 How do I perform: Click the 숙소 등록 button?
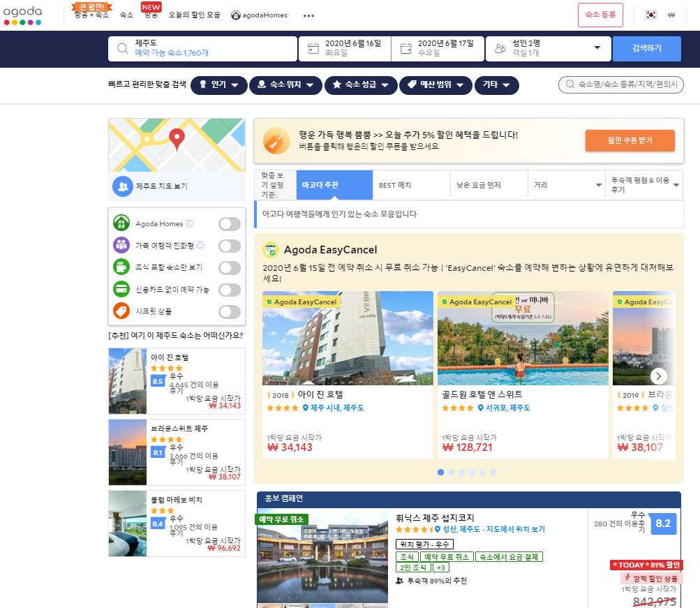(x=600, y=15)
